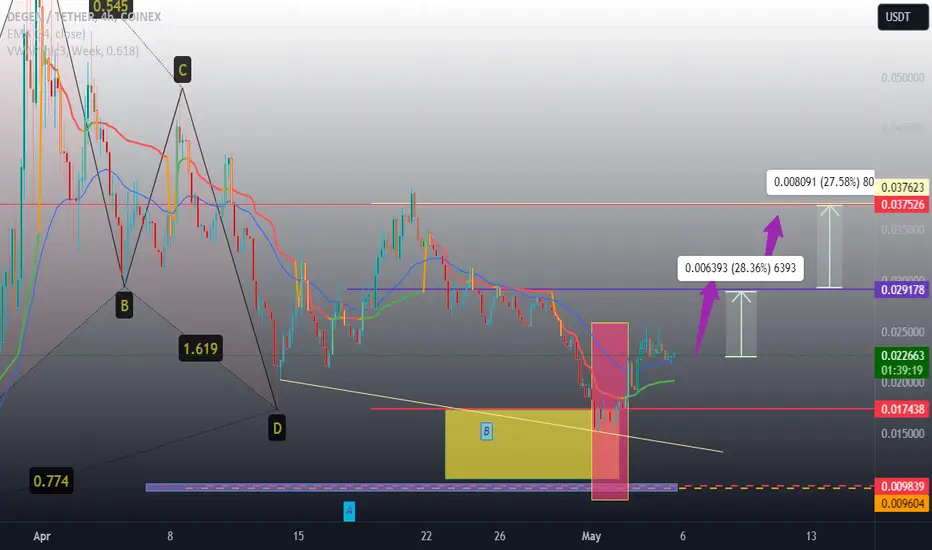Select the B pattern point label
The width and height of the screenshot is (932, 550).
pos(124,306)
